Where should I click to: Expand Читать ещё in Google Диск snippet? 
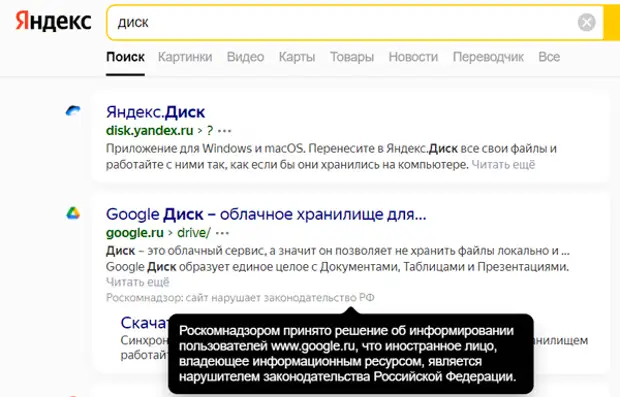tap(138, 282)
